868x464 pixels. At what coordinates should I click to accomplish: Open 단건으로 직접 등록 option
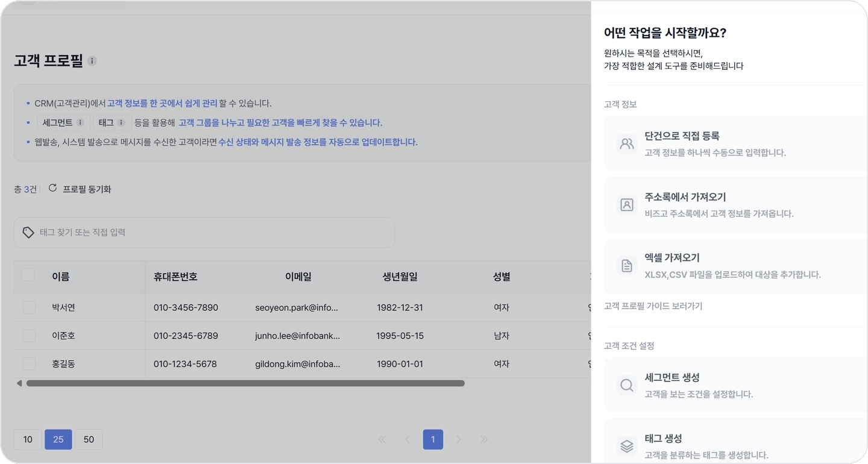click(735, 144)
